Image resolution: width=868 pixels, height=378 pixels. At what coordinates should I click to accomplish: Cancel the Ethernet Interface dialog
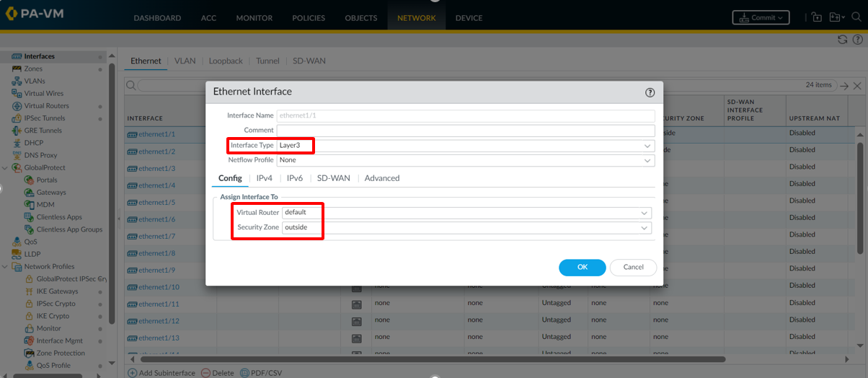(x=633, y=268)
